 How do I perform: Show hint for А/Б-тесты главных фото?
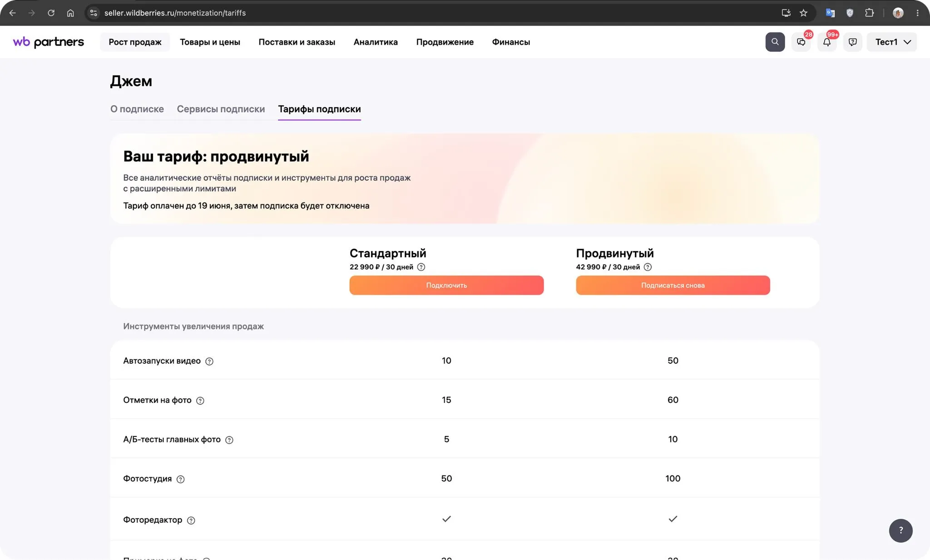tap(229, 440)
